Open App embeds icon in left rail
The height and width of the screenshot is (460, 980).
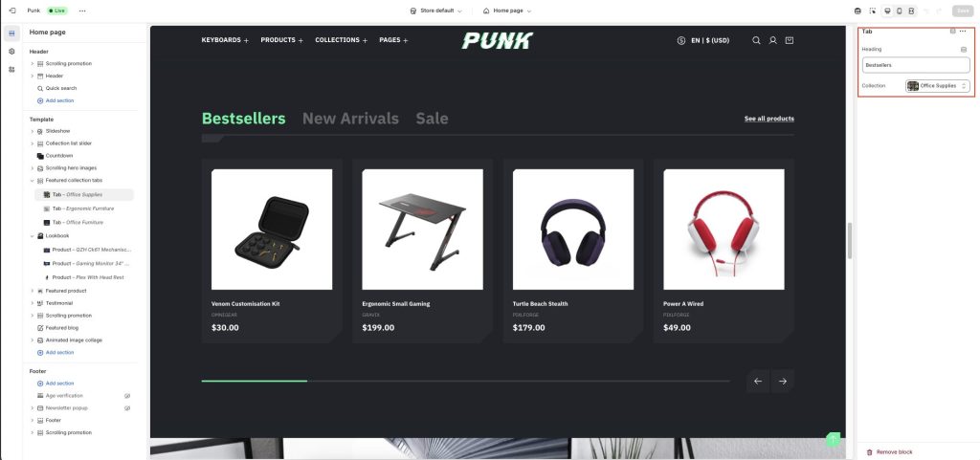(x=11, y=69)
